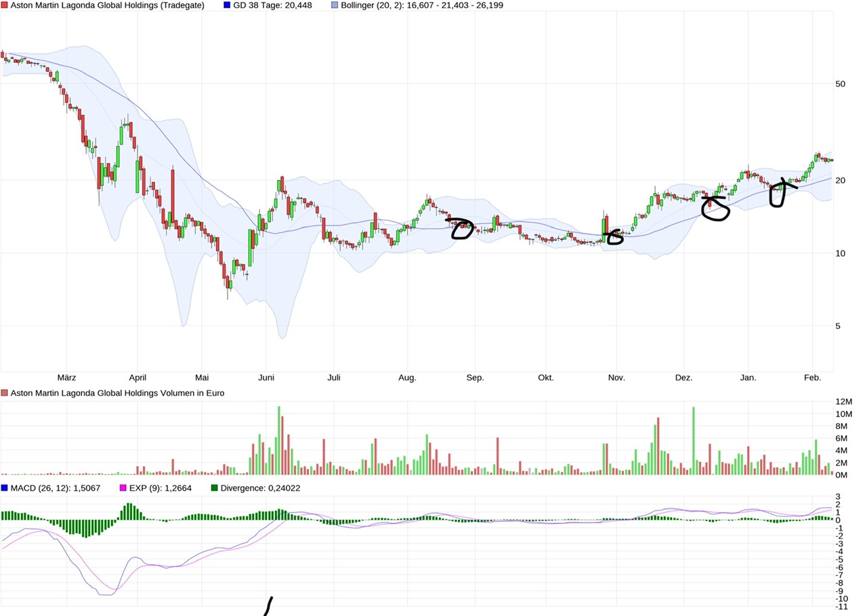Select the 'EXP (9): 1,2664' label
This screenshot has height=616, width=867.
tap(161, 487)
